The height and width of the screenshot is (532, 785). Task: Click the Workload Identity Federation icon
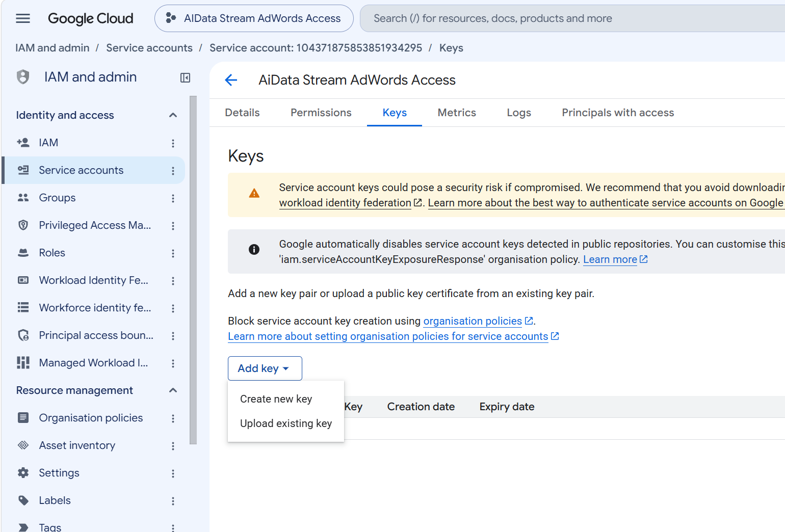click(23, 280)
